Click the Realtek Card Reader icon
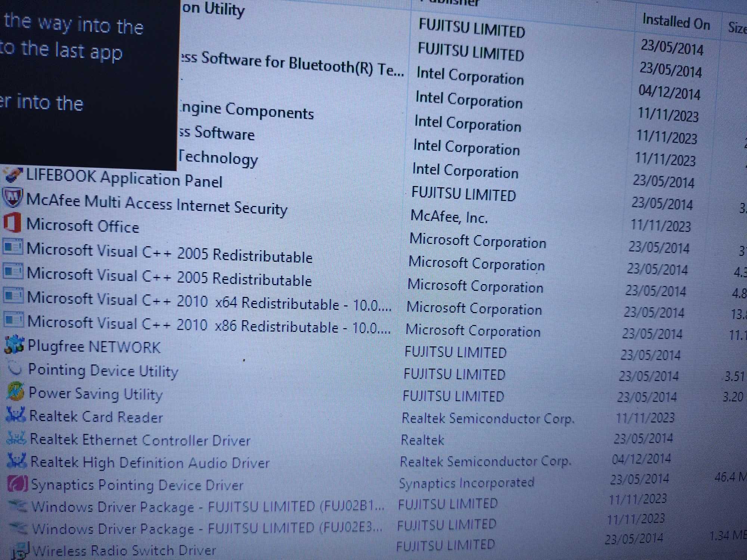The height and width of the screenshot is (560, 747). pyautogui.click(x=16, y=414)
